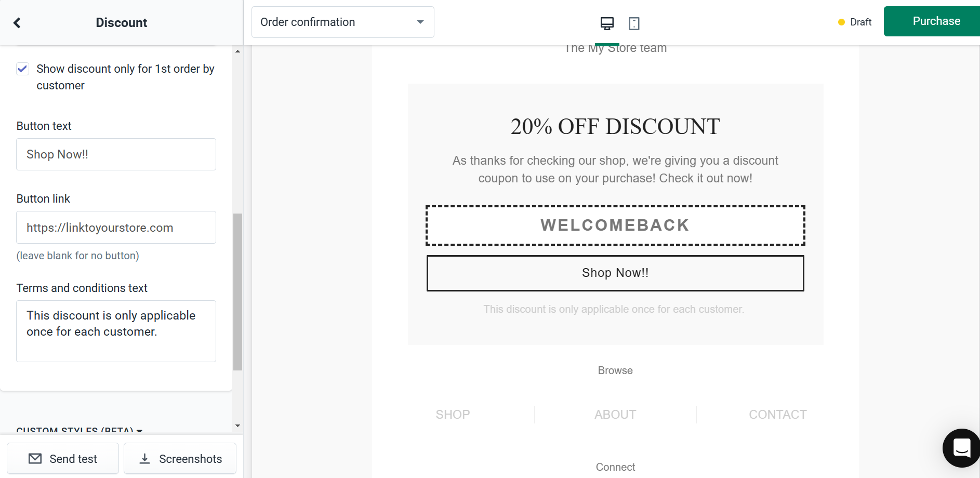Click the Button link input field
The width and height of the screenshot is (980, 478).
(x=116, y=227)
